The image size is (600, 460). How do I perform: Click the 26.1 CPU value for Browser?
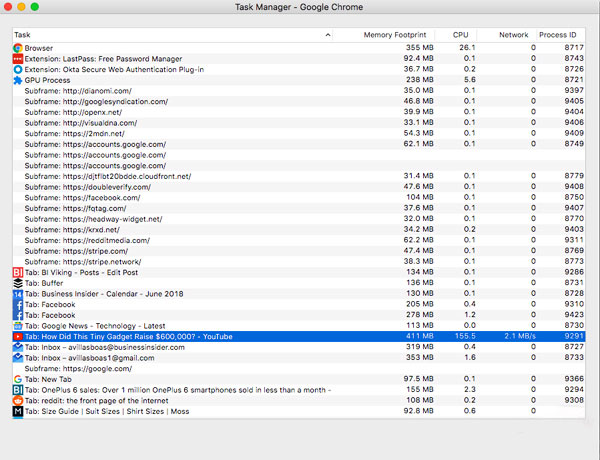point(467,48)
